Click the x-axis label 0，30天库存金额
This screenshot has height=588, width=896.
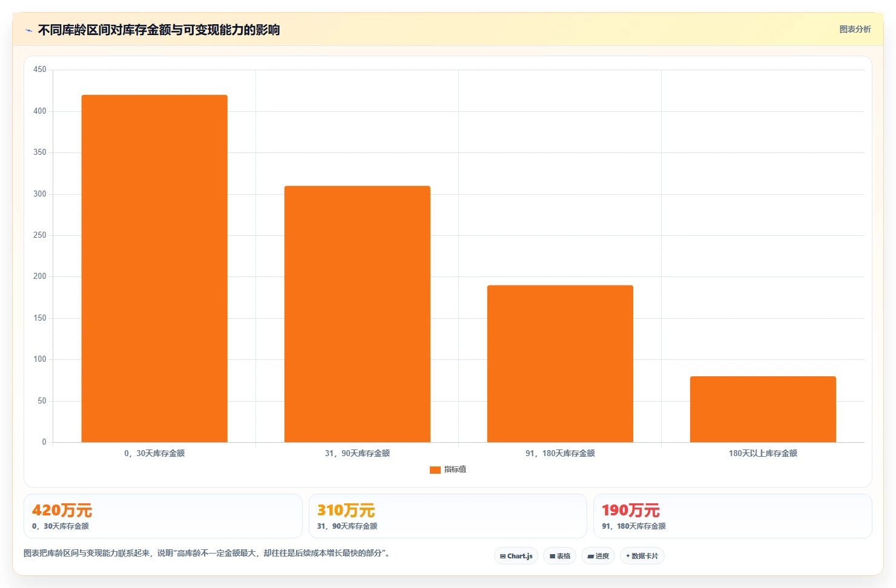coord(154,453)
